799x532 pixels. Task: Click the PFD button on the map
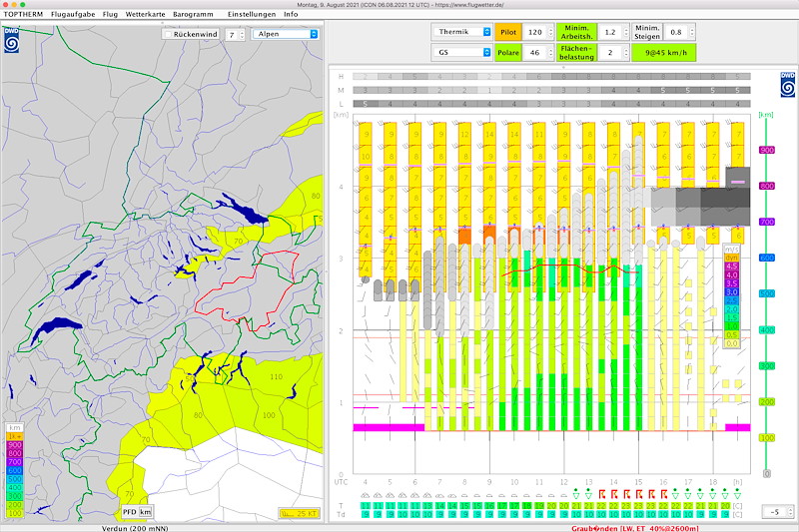(x=130, y=512)
